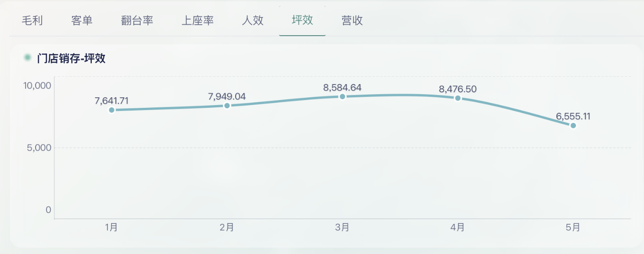Viewport: 644px width, 254px height.
Task: Go to the 上座率 tab
Action: [197, 21]
